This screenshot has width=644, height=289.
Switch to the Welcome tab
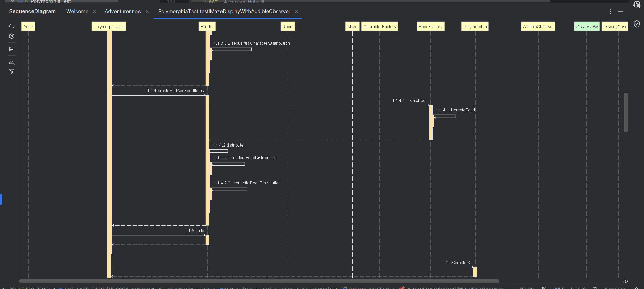pyautogui.click(x=77, y=11)
